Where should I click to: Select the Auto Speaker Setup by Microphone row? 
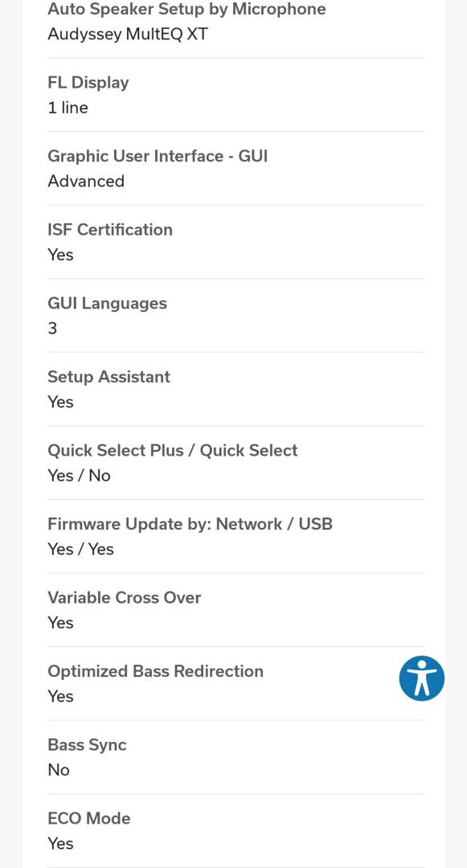[236, 23]
